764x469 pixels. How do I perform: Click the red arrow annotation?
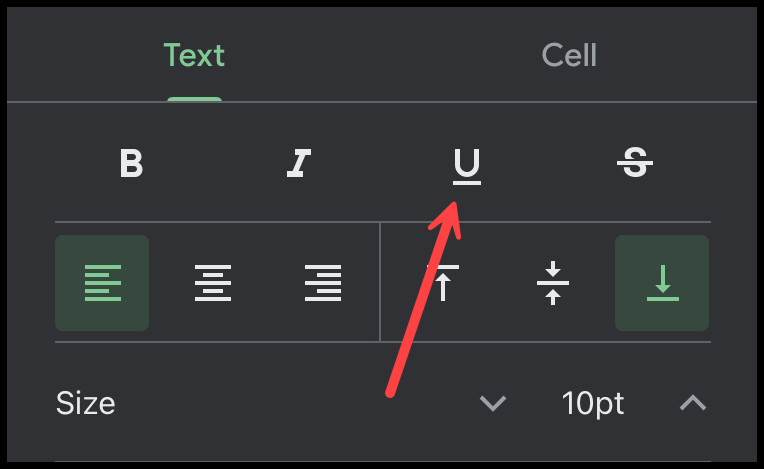pyautogui.click(x=423, y=299)
